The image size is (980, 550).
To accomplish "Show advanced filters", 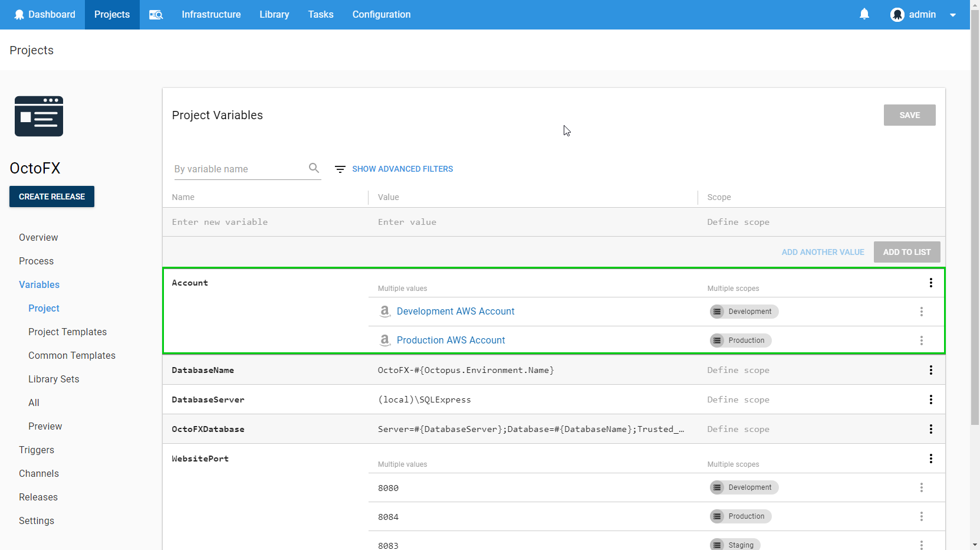I will pyautogui.click(x=403, y=169).
